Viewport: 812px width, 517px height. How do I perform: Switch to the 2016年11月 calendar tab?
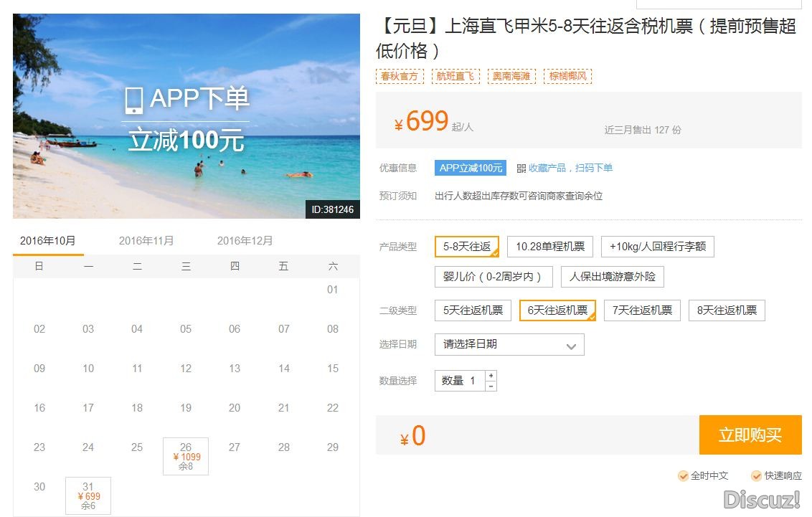146,241
